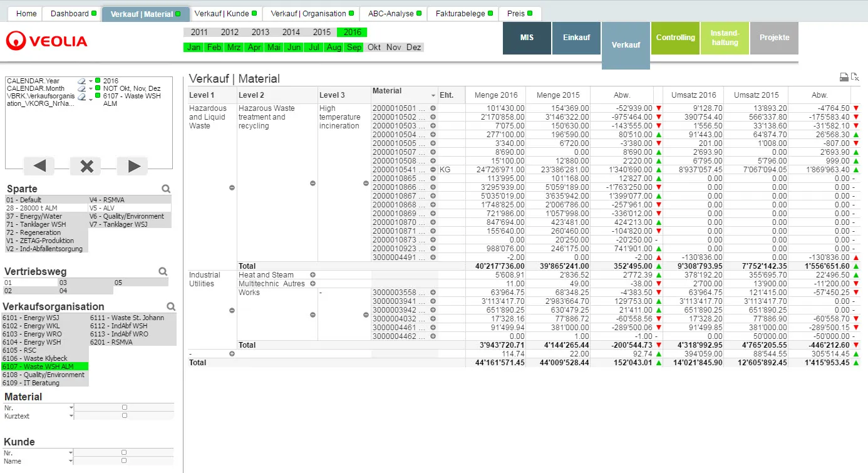Search the Sparte list box

click(x=166, y=189)
